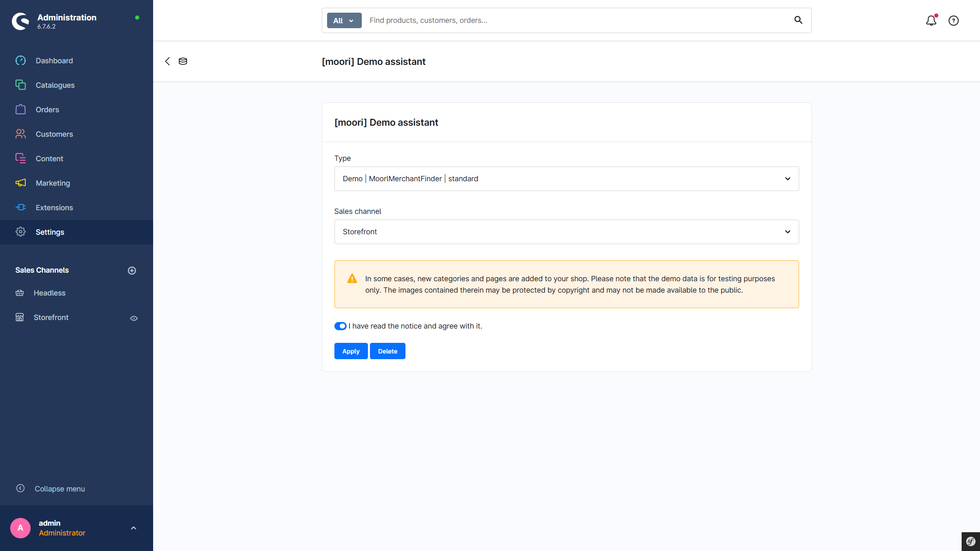The height and width of the screenshot is (551, 980).
Task: Open the Sales channel dropdown
Action: pos(566,232)
